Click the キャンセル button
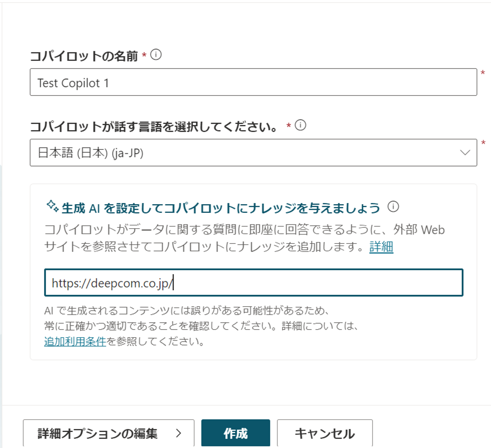This screenshot has width=491, height=448. tap(325, 433)
